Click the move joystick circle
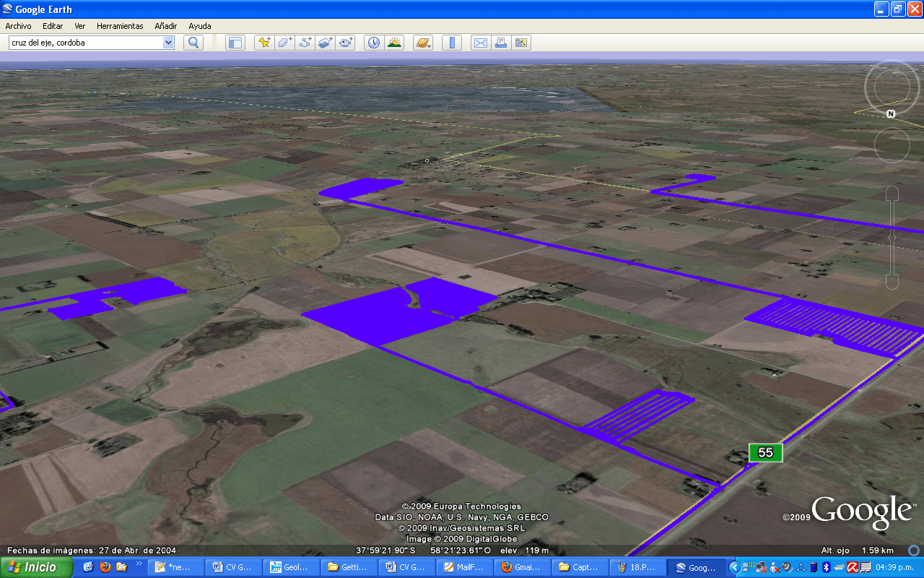Screen dimensions: 924x578 coord(892,145)
